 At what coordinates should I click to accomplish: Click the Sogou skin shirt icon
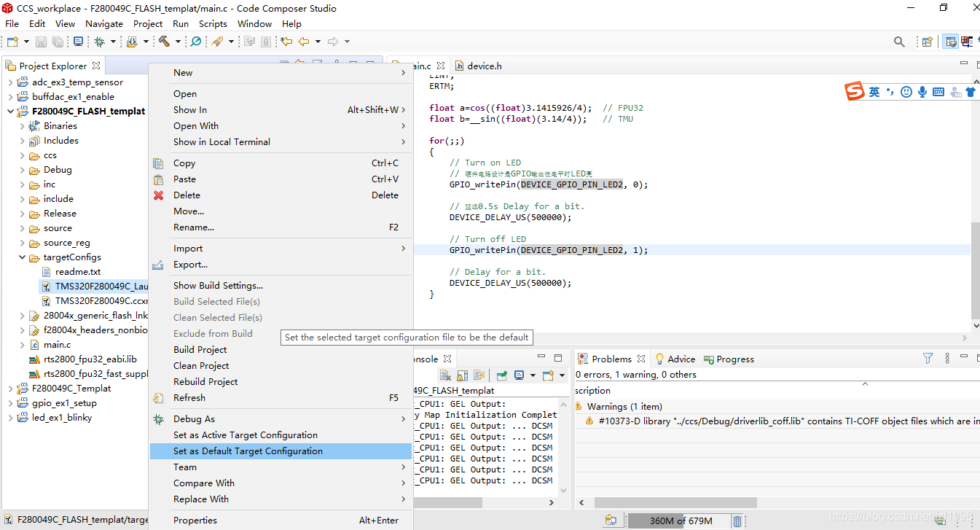point(970,92)
